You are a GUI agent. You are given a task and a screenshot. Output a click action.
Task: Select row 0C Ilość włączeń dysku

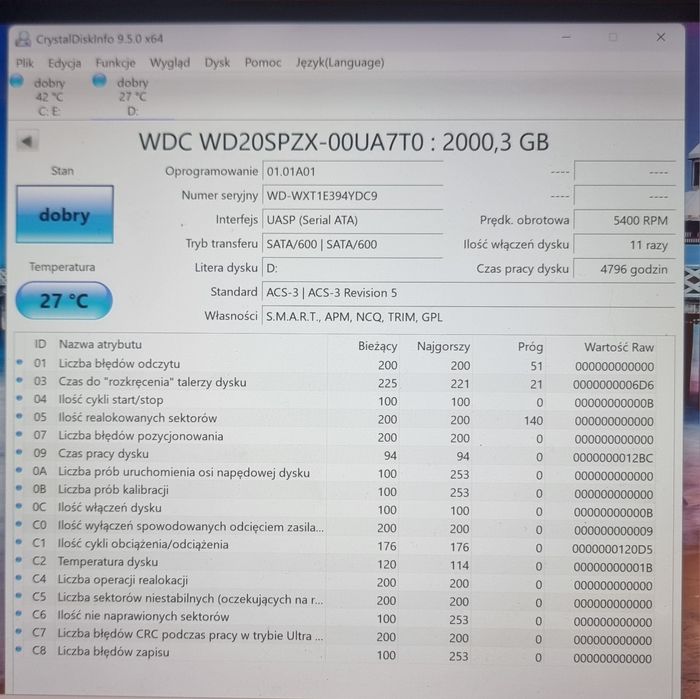[x=335, y=509]
